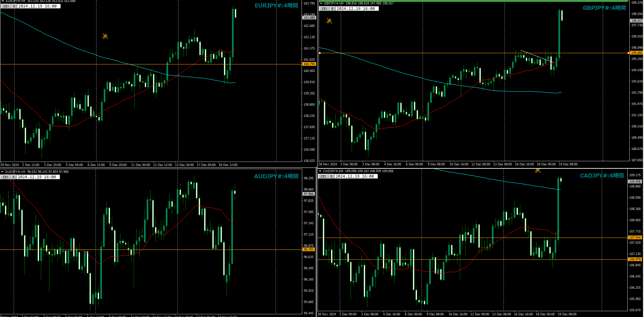Click the R button on CADJPY chart

tap(331, 177)
